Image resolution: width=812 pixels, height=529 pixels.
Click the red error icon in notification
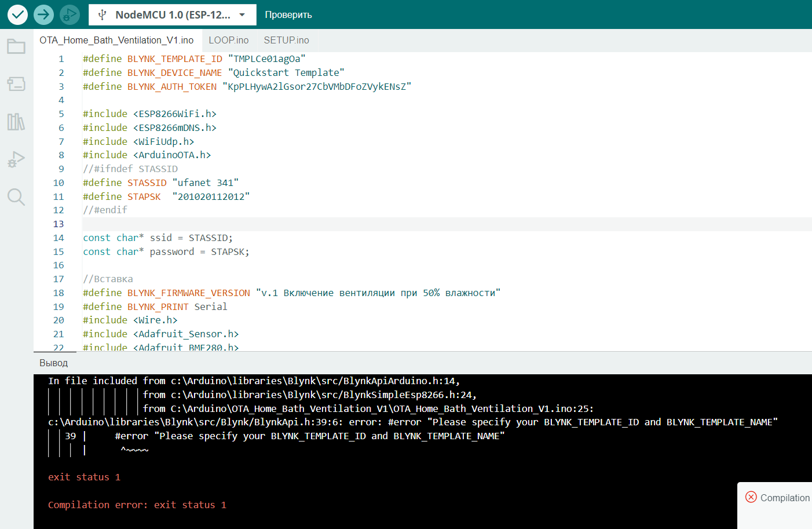tap(751, 497)
